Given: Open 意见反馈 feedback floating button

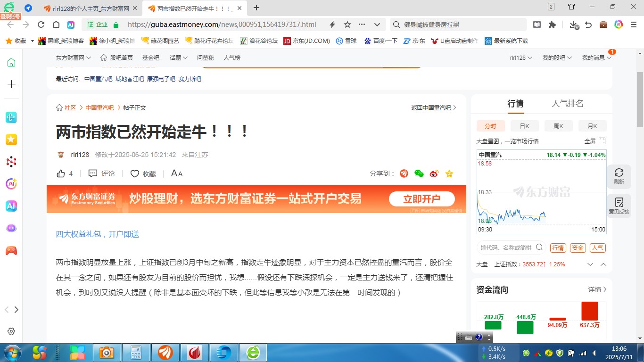Looking at the screenshot, I should tap(619, 206).
